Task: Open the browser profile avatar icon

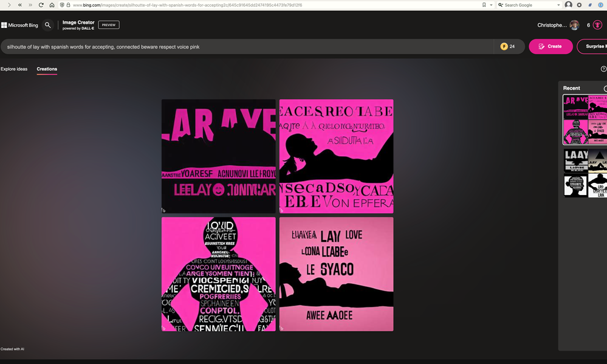Action: pos(568,5)
